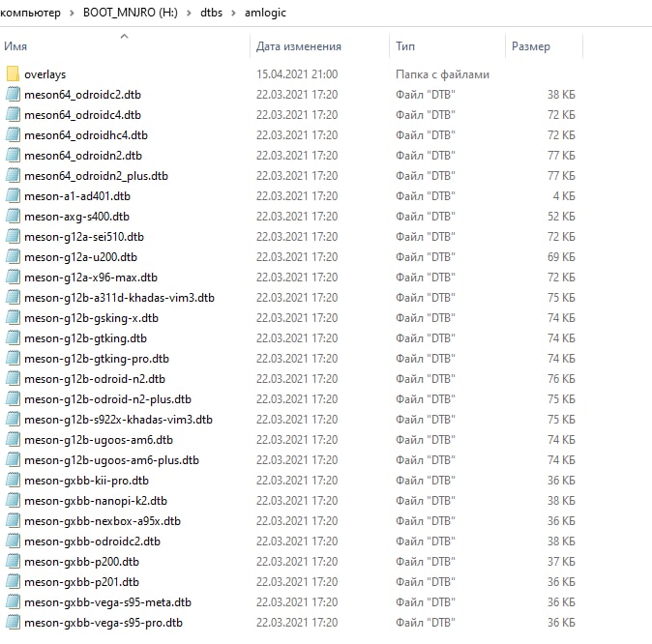Select icon of meson-gxbb-nanopi-k2.dtb

pyautogui.click(x=13, y=501)
